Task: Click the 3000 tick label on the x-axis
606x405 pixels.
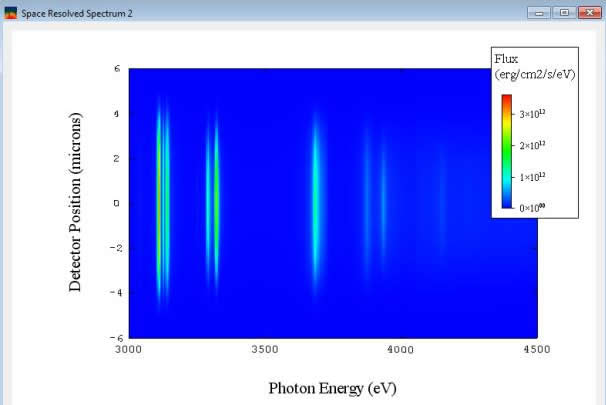Action: (129, 350)
